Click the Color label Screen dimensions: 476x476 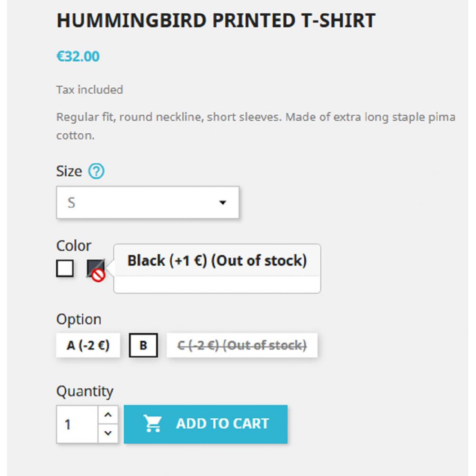pos(74,246)
